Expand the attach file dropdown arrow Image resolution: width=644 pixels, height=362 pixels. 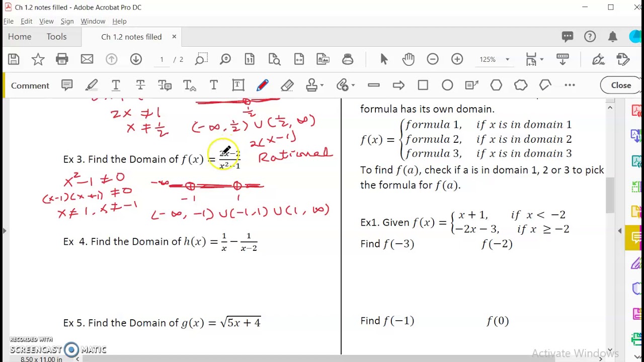click(354, 85)
